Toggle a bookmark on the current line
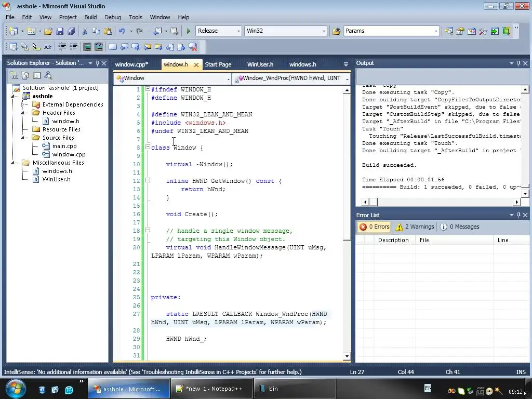 [x=113, y=47]
